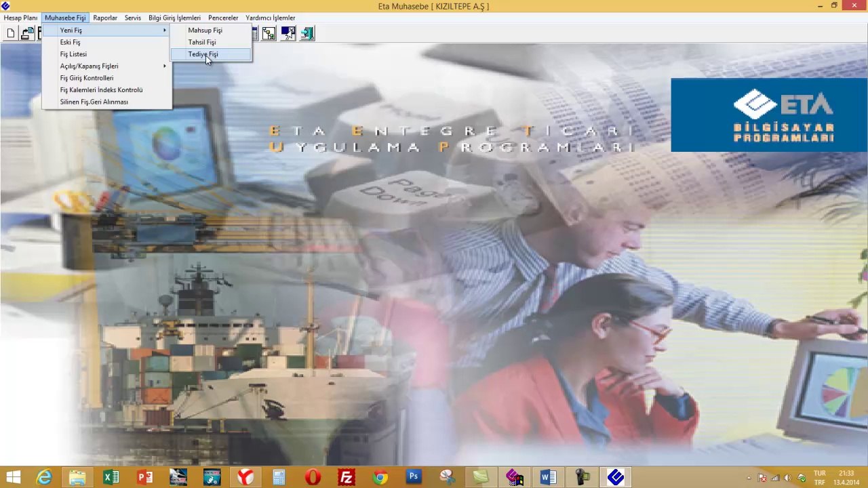Image resolution: width=868 pixels, height=488 pixels.
Task: Expand the Yeni Fiş submenu
Action: (x=106, y=30)
